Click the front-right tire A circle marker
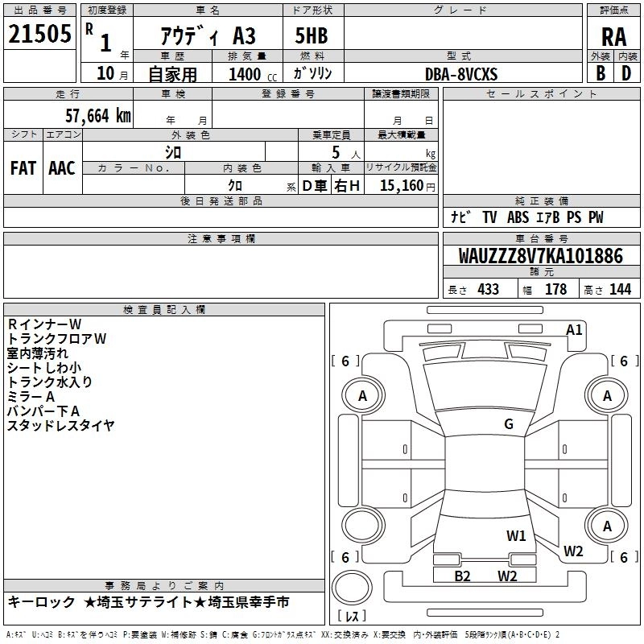Image resolution: width=644 pixels, height=644 pixels. (x=607, y=395)
